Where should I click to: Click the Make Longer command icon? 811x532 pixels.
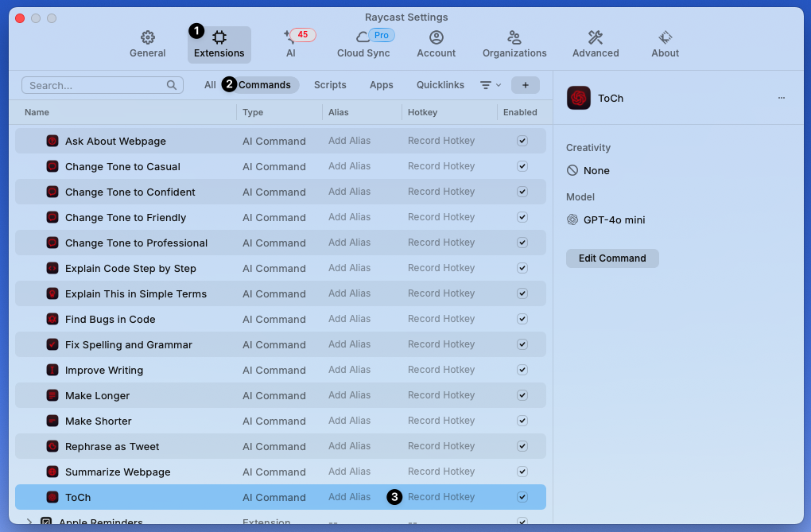[52, 395]
